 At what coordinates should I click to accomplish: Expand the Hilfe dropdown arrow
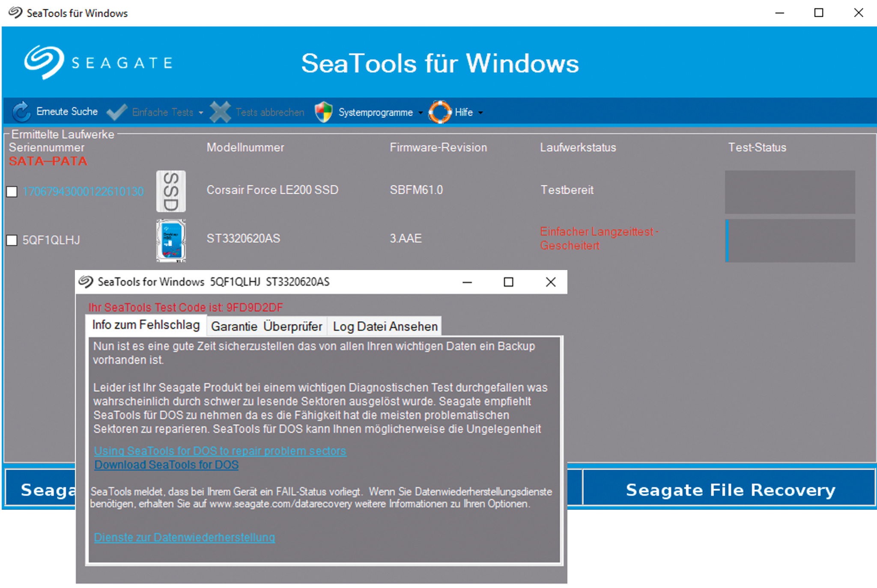[x=480, y=113]
